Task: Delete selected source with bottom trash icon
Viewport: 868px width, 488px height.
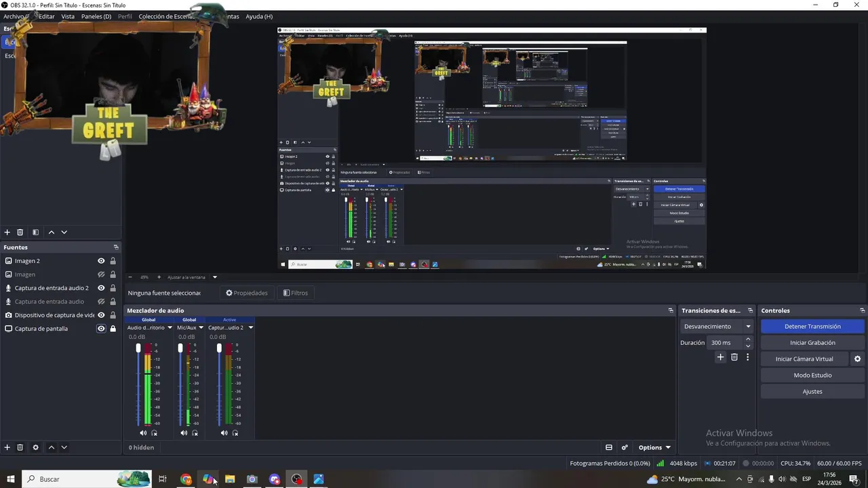Action: click(x=20, y=447)
